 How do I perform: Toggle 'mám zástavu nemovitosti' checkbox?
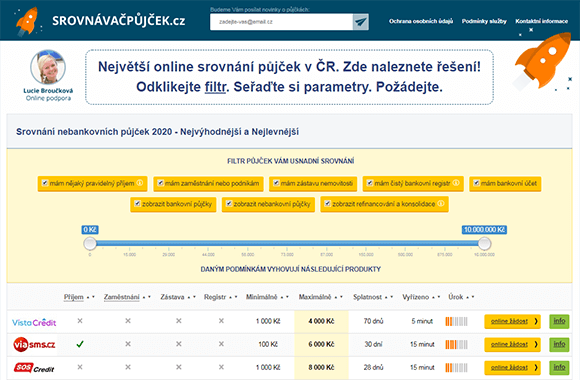(x=276, y=183)
